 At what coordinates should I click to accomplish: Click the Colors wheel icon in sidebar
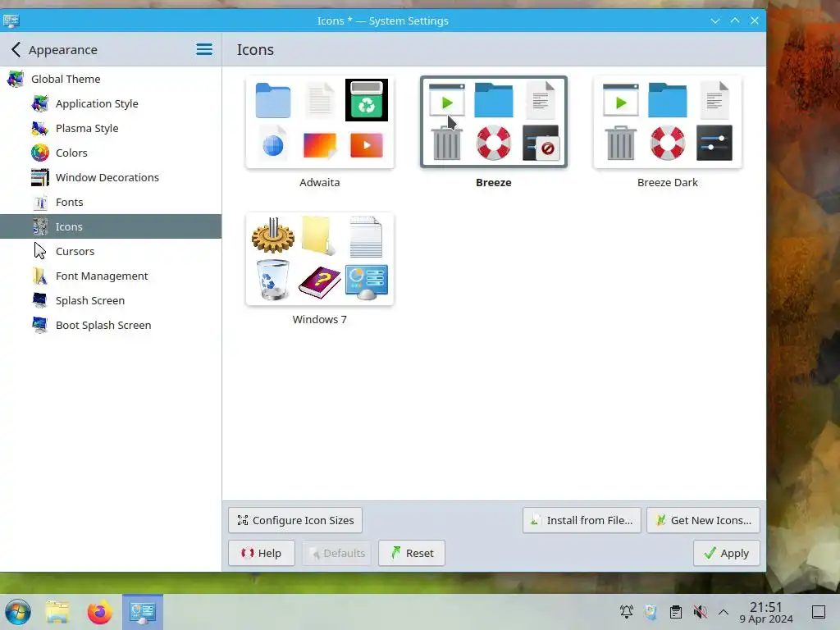[x=39, y=153]
